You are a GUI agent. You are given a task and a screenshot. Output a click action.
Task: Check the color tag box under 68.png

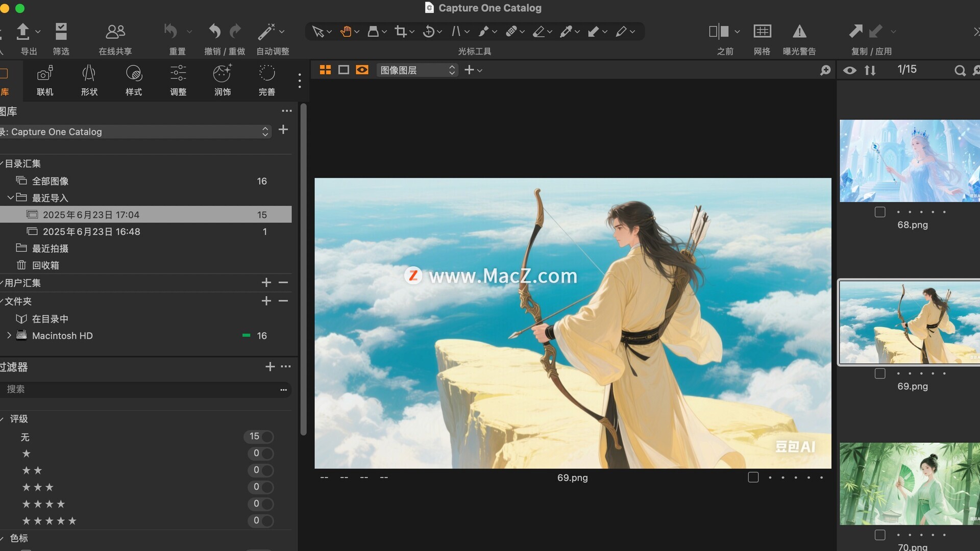[x=880, y=212]
